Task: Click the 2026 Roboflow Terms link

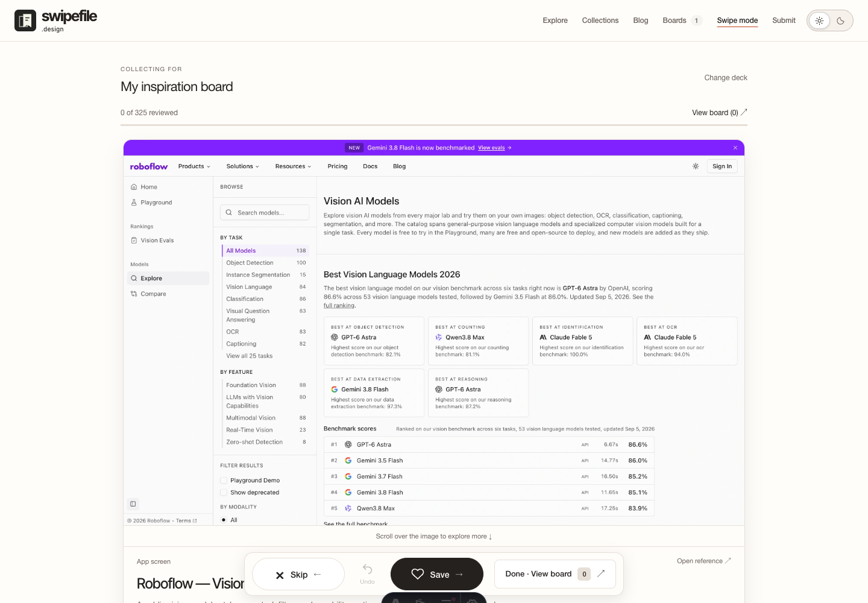Action: (x=186, y=521)
